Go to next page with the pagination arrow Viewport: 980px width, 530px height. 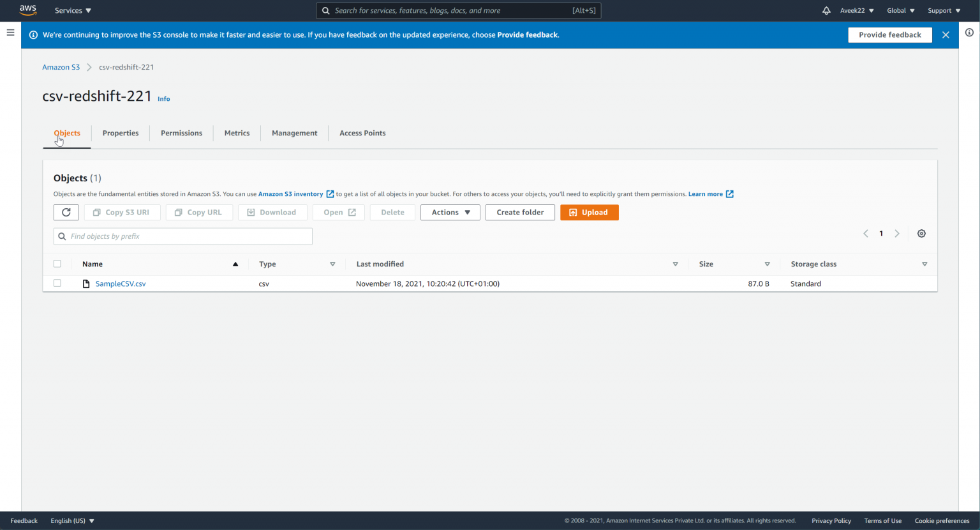[x=897, y=233]
